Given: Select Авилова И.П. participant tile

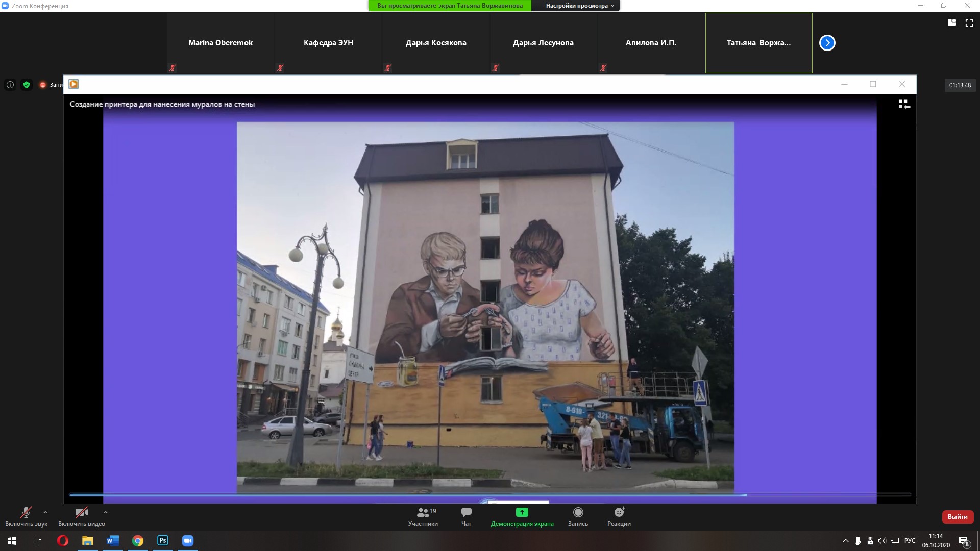Looking at the screenshot, I should [x=651, y=43].
